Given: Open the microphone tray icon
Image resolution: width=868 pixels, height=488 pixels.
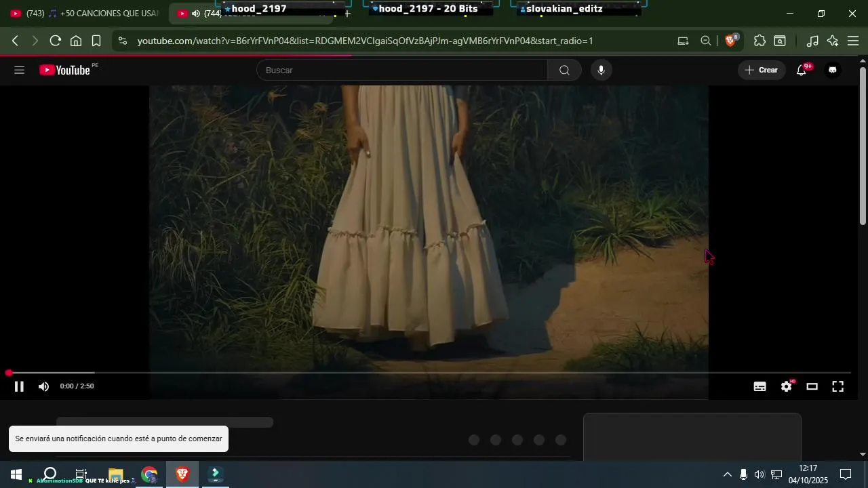Looking at the screenshot, I should 743,474.
